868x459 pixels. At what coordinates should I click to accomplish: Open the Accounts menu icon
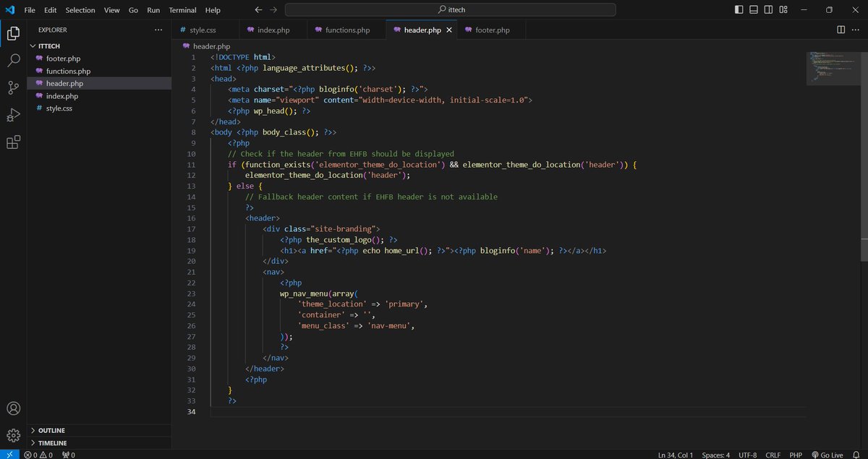[13, 408]
